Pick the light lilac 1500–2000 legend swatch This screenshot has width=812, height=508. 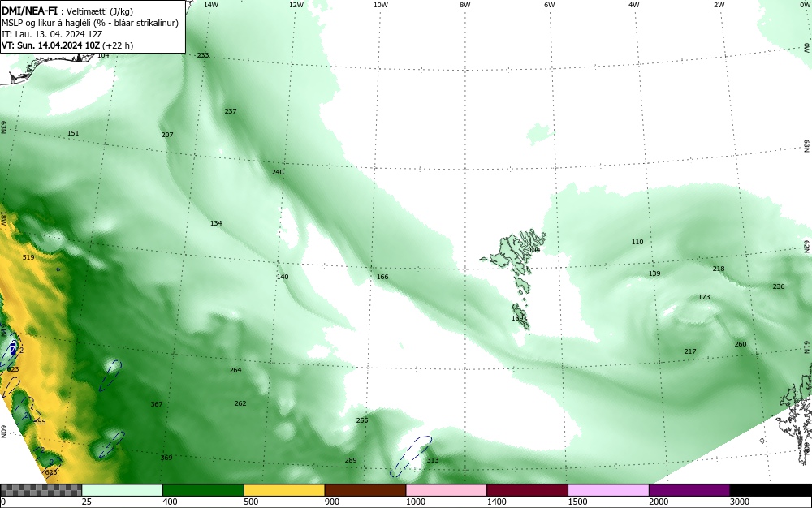click(608, 490)
